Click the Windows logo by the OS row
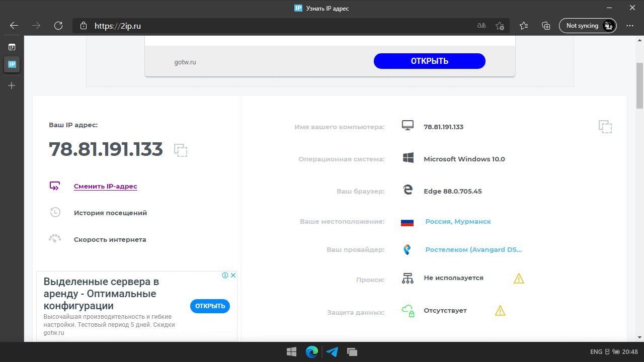The image size is (644, 362). coord(408,158)
